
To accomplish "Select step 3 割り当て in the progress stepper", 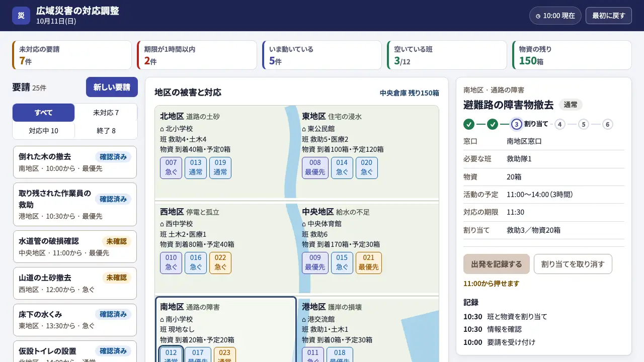I will [530, 124].
